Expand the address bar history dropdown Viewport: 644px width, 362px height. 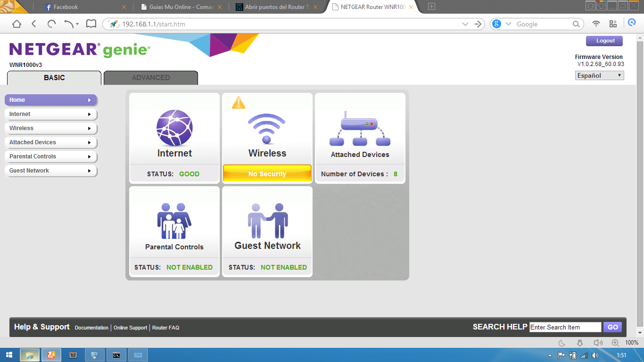[x=465, y=24]
